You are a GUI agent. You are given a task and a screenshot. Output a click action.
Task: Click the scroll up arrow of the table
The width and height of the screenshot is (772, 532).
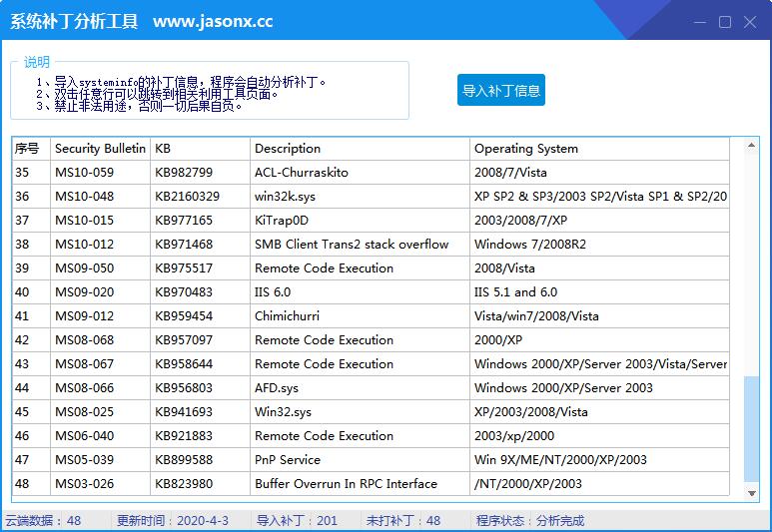point(752,145)
